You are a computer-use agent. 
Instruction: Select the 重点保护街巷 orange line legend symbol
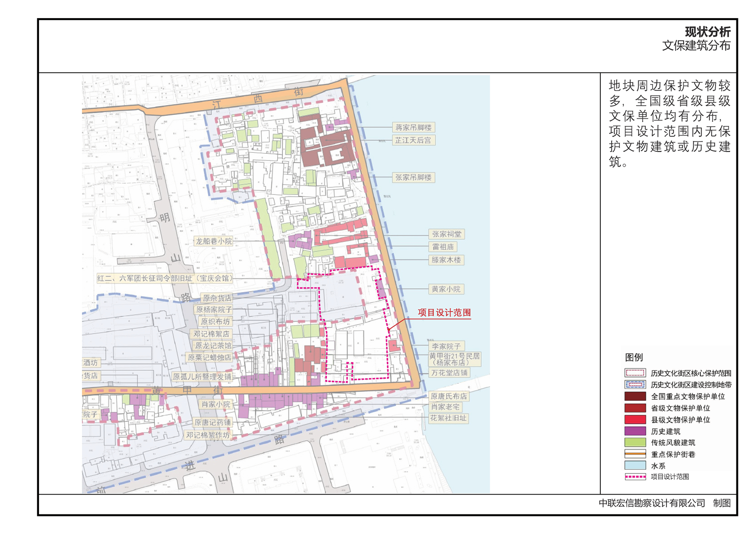coord(635,454)
